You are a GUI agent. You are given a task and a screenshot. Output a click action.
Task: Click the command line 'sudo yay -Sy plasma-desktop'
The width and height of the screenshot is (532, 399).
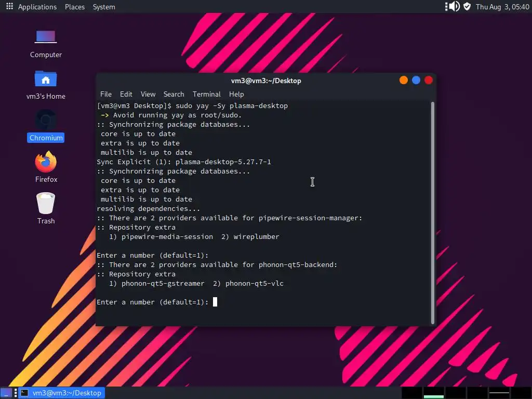231,106
